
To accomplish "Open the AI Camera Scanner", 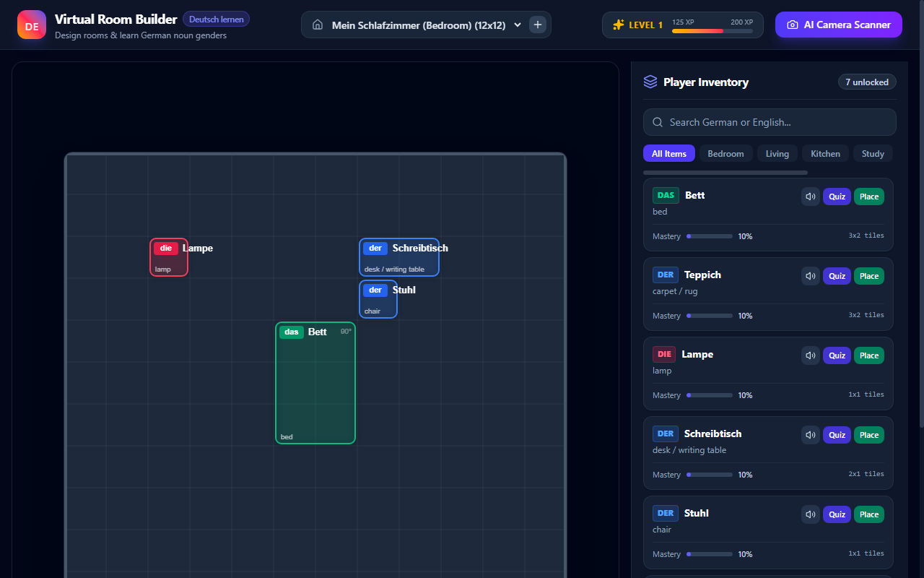I will click(x=839, y=25).
